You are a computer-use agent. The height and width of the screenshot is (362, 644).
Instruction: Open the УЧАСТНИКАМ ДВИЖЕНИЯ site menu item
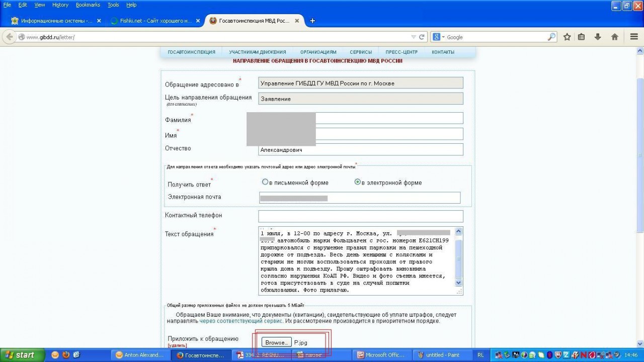258,52
